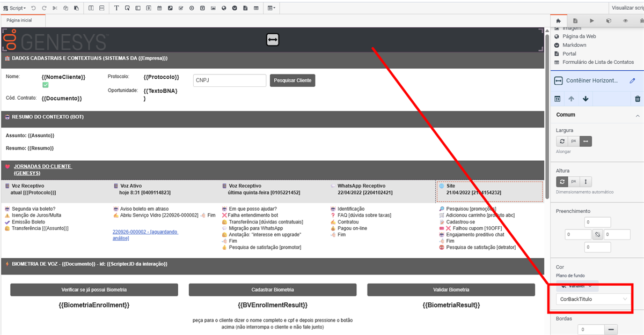Click Validar Biometria button
This screenshot has height=335, width=644.
tap(451, 289)
